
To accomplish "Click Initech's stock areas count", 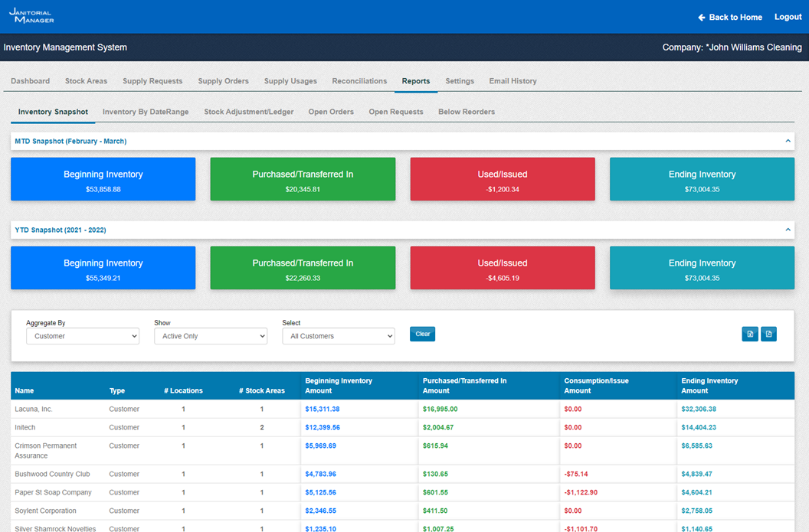I will click(262, 428).
